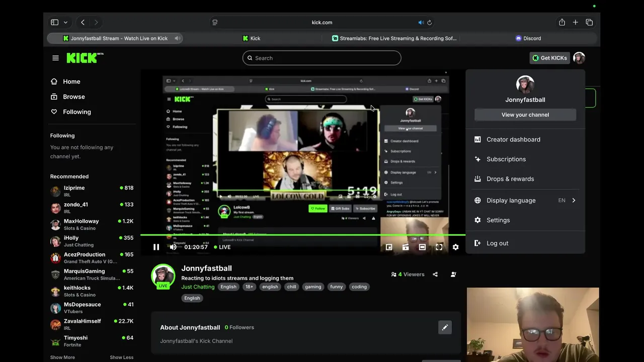
Task: Select the gaming stream tag
Action: pos(313,287)
